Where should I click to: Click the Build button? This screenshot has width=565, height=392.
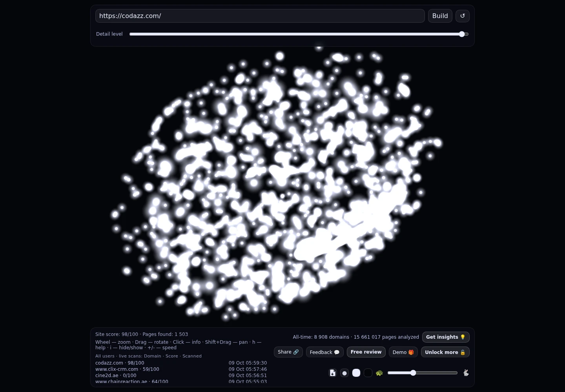pos(440,16)
